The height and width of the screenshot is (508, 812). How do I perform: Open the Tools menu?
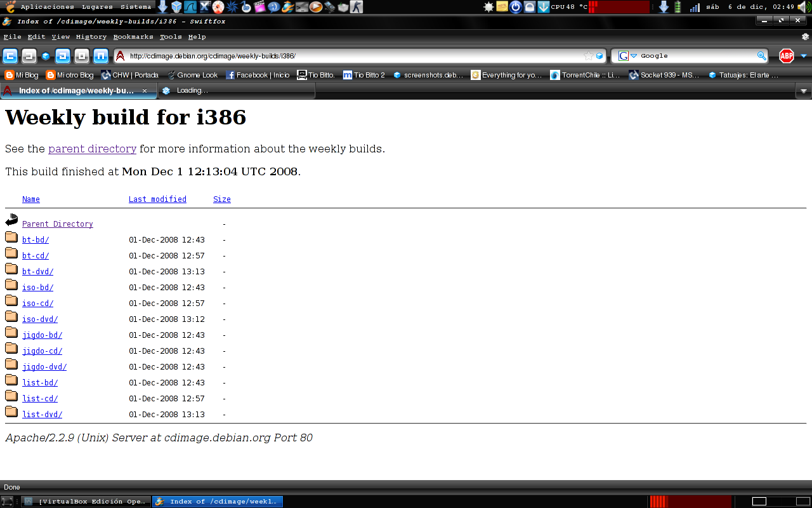coord(171,37)
